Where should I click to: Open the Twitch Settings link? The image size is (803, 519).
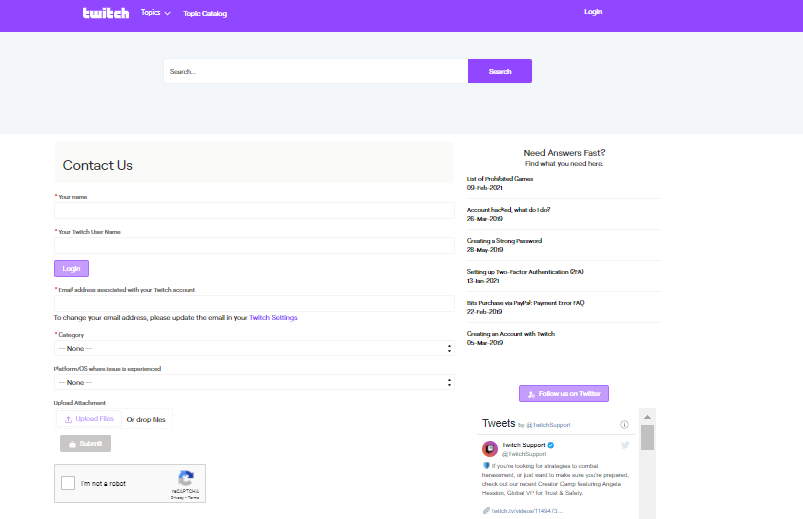click(x=273, y=318)
